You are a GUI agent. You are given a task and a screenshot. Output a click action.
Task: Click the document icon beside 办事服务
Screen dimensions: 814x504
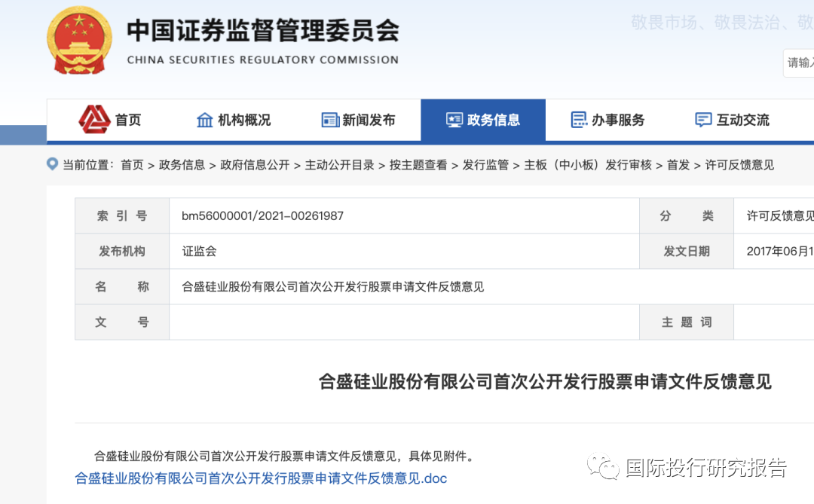point(579,120)
